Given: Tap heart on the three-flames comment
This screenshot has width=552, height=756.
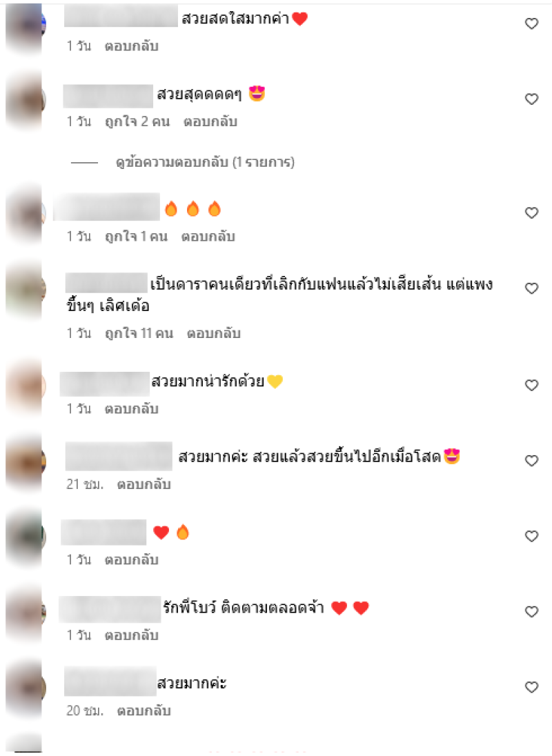Looking at the screenshot, I should pyautogui.click(x=531, y=212).
